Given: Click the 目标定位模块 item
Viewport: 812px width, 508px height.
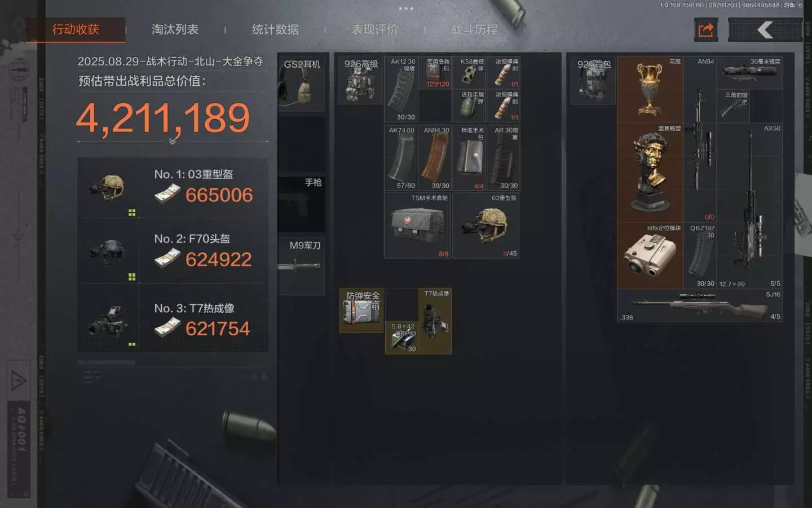Looking at the screenshot, I should [650, 256].
